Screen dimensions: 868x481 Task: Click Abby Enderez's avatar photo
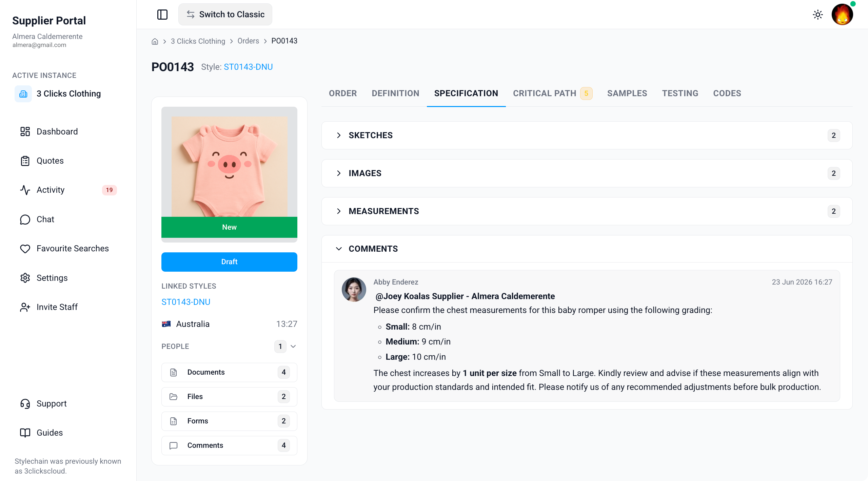(354, 290)
